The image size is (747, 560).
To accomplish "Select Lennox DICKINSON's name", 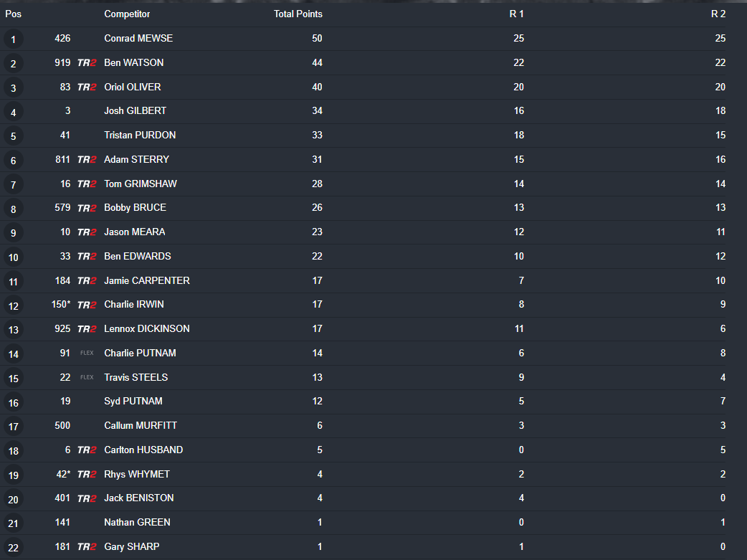I will click(147, 328).
